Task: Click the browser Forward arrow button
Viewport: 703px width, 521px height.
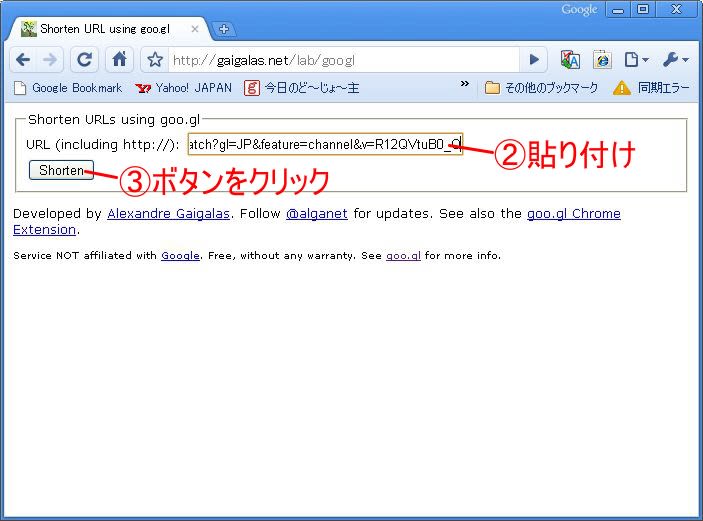Action: coord(50,60)
